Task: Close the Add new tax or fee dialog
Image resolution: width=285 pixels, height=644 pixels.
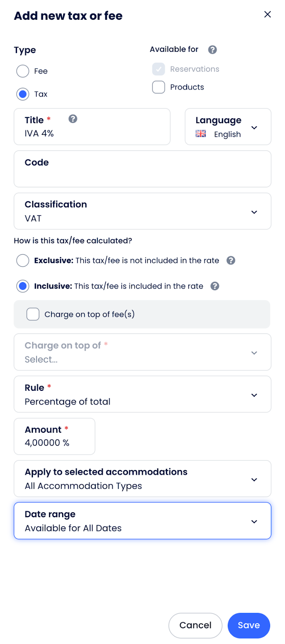Action: pyautogui.click(x=267, y=14)
